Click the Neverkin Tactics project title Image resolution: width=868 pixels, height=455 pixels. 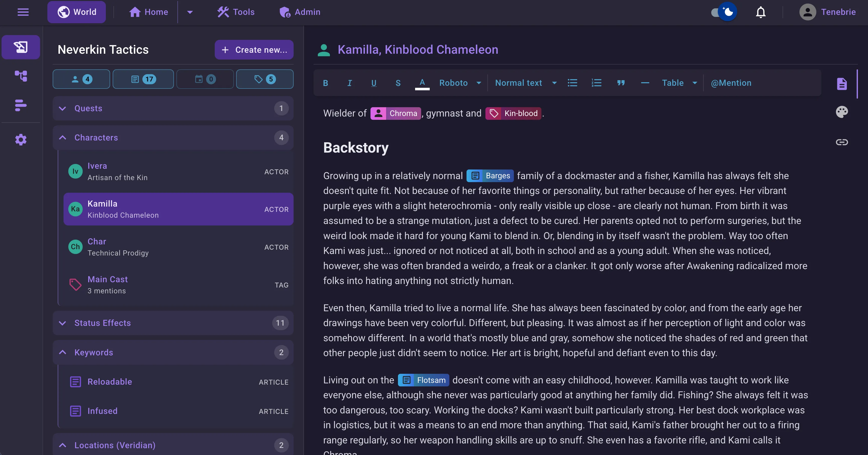pyautogui.click(x=103, y=50)
